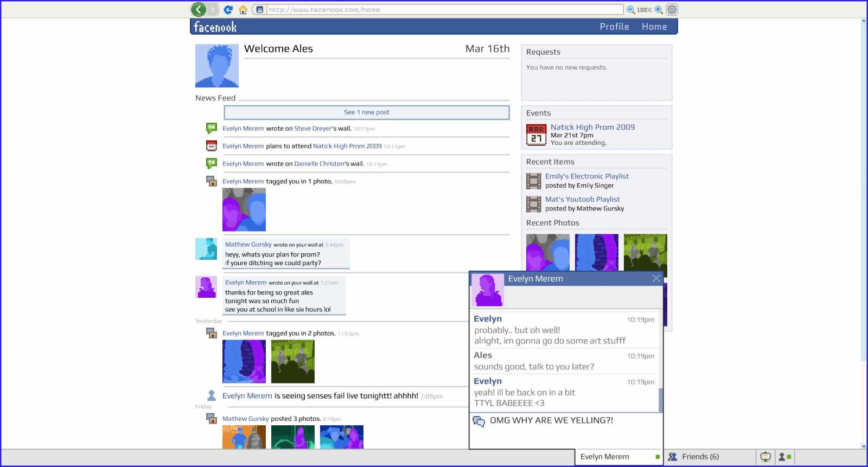Click page vertical scrollbar down arrow
Image resolution: width=868 pixels, height=467 pixels.
[x=864, y=446]
